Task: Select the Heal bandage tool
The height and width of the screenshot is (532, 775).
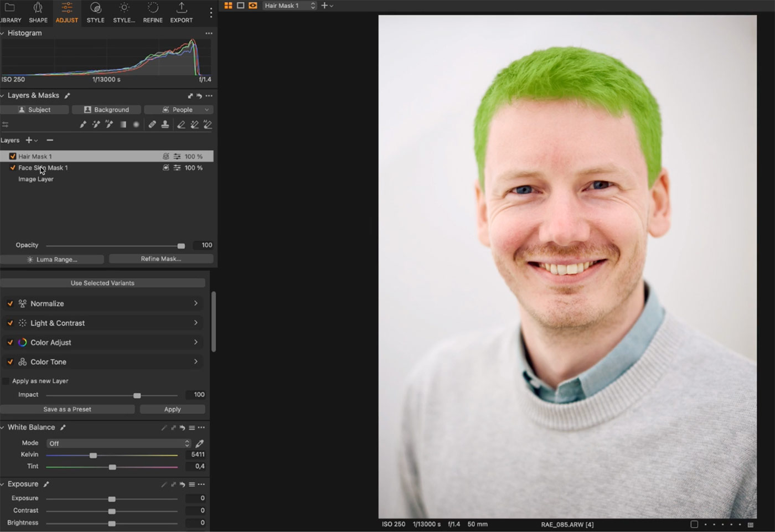Action: click(152, 125)
